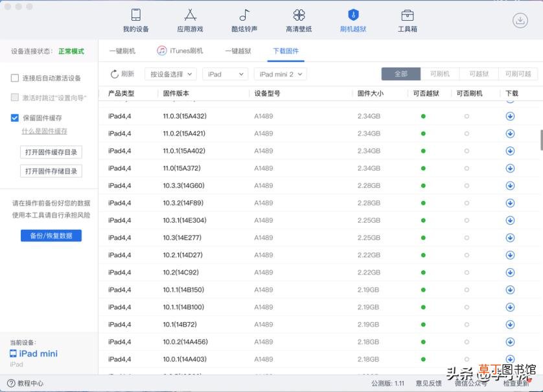This screenshot has width=543, height=392.
Task: Click 备份/恢复数据 button
Action: pyautogui.click(x=51, y=235)
